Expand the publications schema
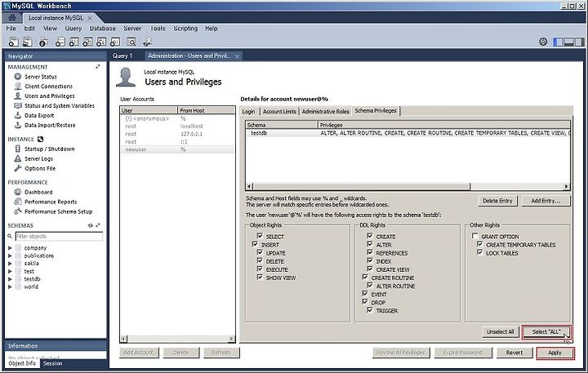The height and width of the screenshot is (373, 588). [x=10, y=255]
